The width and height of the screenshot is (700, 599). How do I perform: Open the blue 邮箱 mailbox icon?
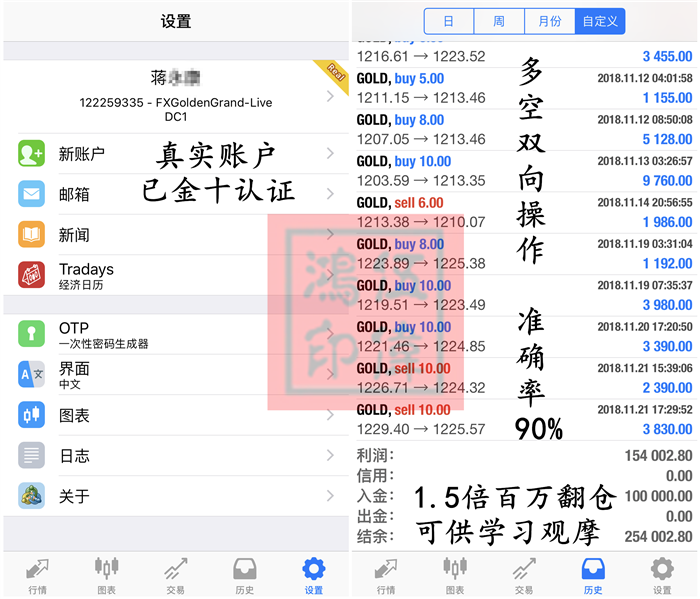(31, 194)
